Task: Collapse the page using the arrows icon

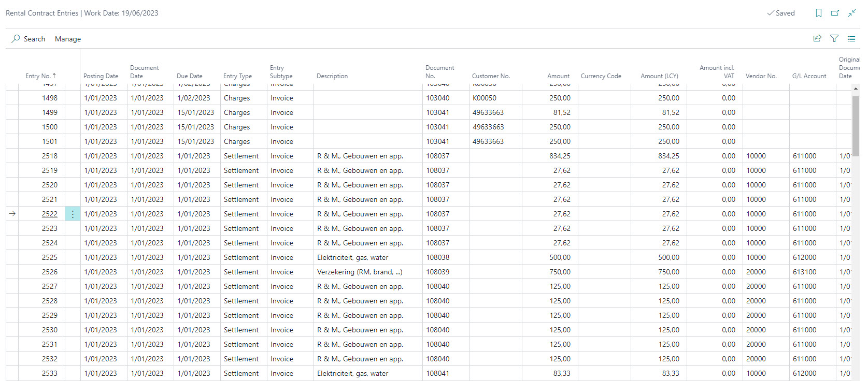Action: pyautogui.click(x=852, y=13)
